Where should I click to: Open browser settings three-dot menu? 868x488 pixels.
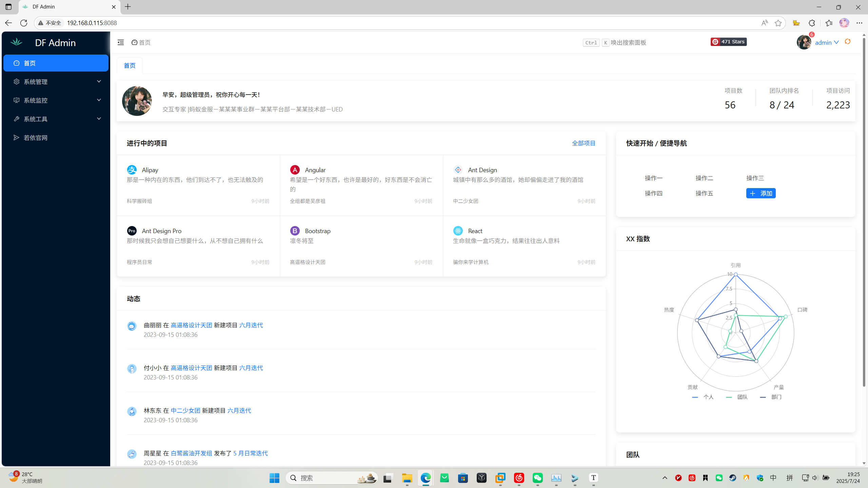859,23
